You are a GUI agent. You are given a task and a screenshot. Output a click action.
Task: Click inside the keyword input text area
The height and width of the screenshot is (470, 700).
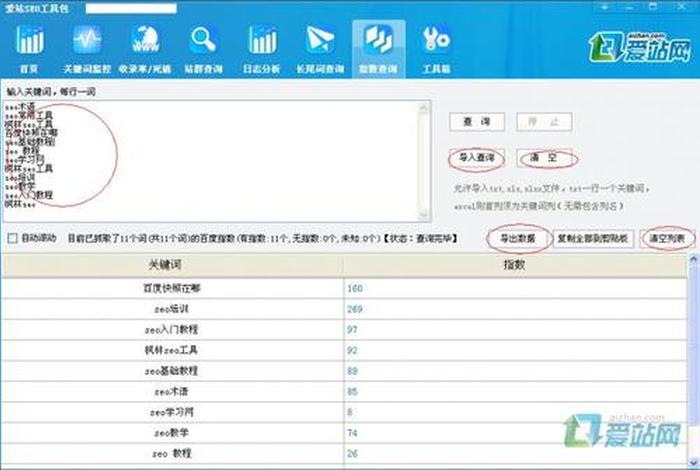pyautogui.click(x=211, y=161)
